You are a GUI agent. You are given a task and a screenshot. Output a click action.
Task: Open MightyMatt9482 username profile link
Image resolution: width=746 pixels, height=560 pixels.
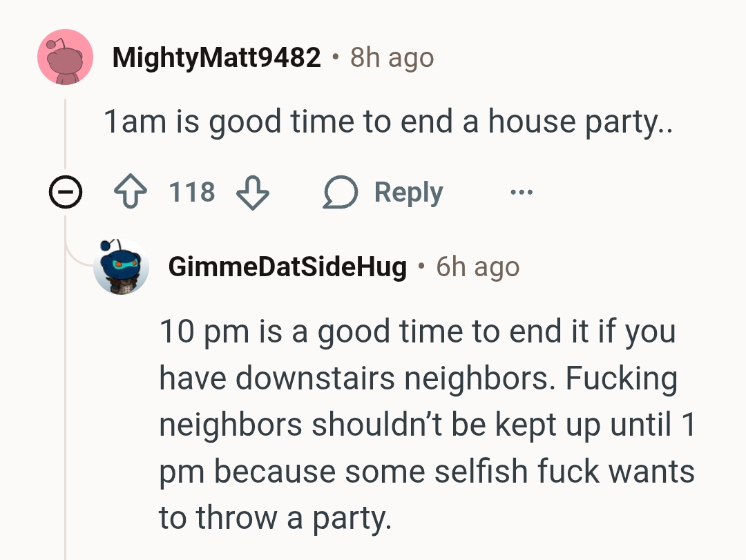[x=216, y=58]
